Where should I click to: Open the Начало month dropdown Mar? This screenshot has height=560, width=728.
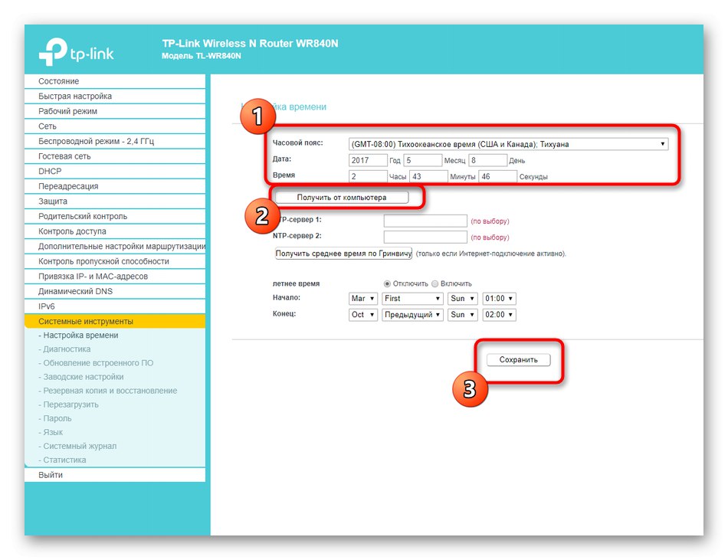tap(363, 298)
